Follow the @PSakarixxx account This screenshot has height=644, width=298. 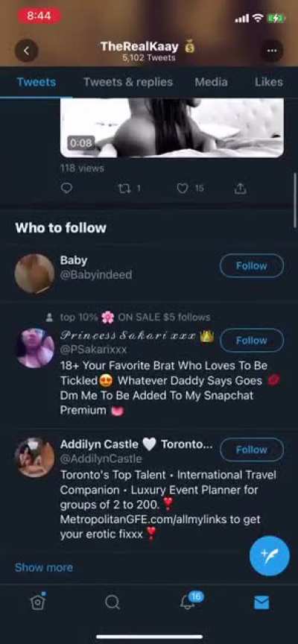(252, 340)
